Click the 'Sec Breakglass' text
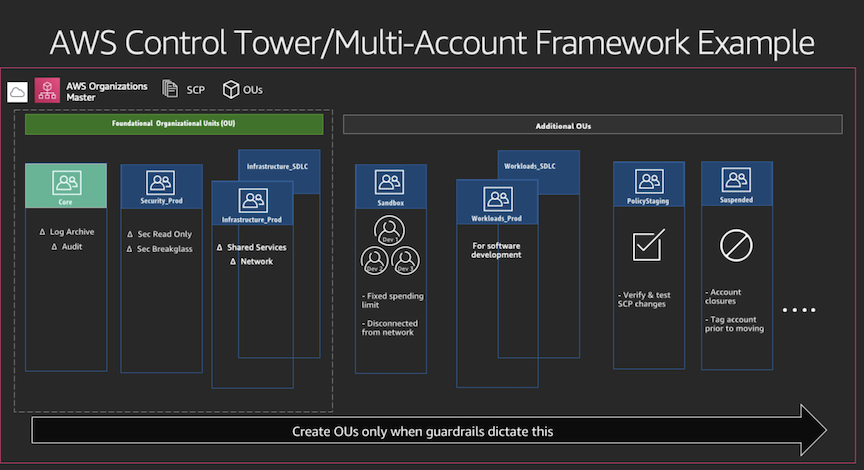 tap(165, 249)
